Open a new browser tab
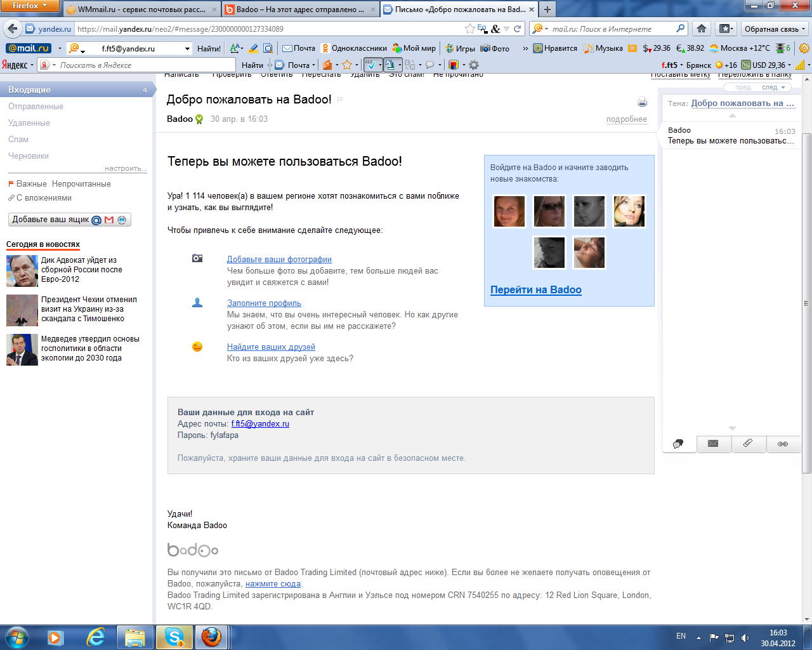The width and height of the screenshot is (812, 650). [547, 10]
